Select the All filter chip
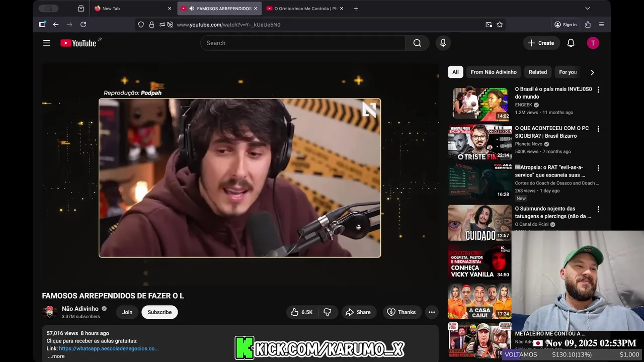 click(x=455, y=72)
